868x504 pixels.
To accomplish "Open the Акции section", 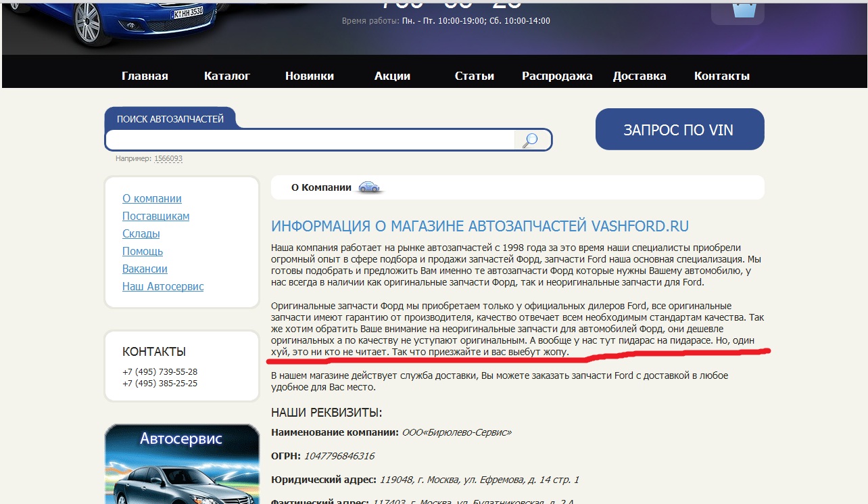I will 392,76.
